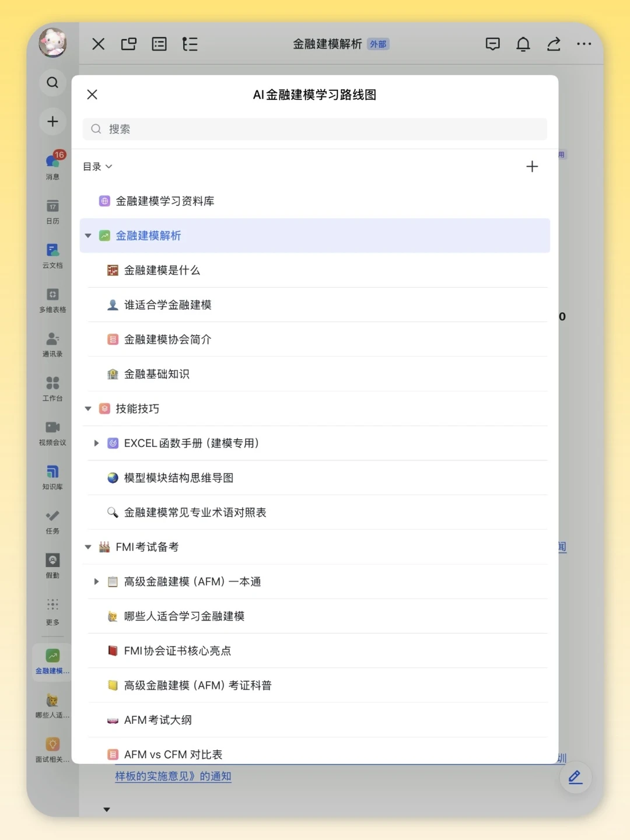The image size is (630, 840).
Task: Open 金融建模学习资料库 entry
Action: [x=315, y=201]
